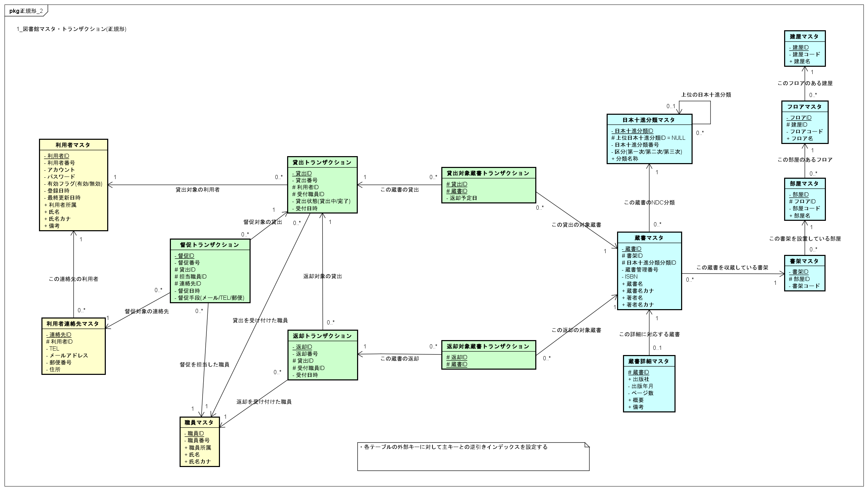
Task: Click the pkg正規形_2 package tab
Action: 26,11
